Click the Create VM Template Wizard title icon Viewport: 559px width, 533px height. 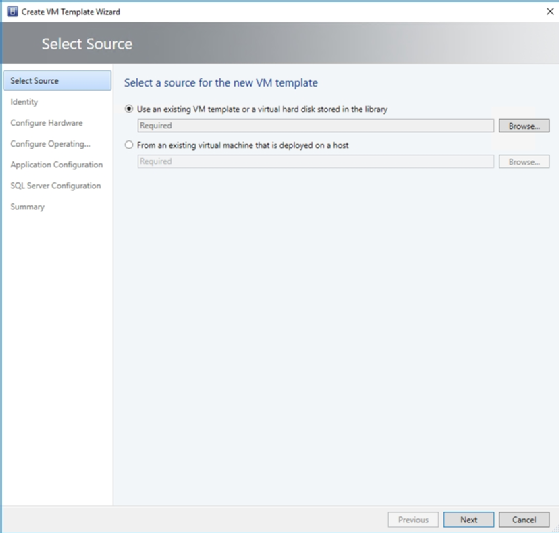click(x=12, y=11)
